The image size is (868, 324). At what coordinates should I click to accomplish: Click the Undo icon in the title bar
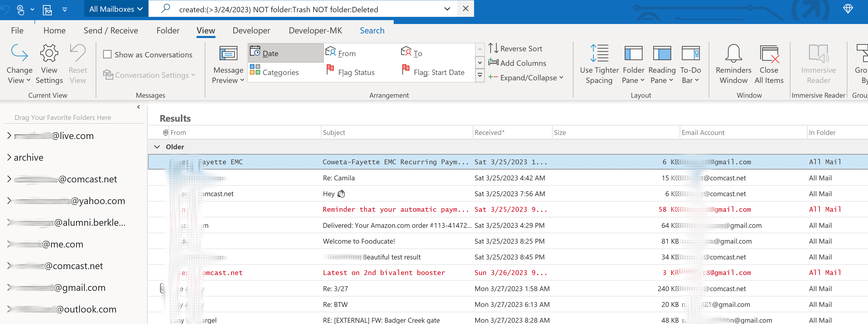click(x=4, y=9)
